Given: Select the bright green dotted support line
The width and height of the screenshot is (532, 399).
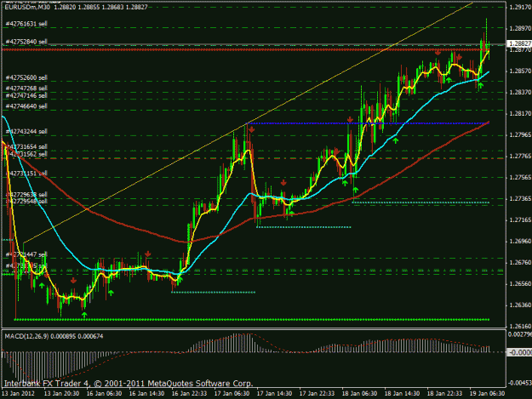Looking at the screenshot, I should pyautogui.click(x=251, y=319).
